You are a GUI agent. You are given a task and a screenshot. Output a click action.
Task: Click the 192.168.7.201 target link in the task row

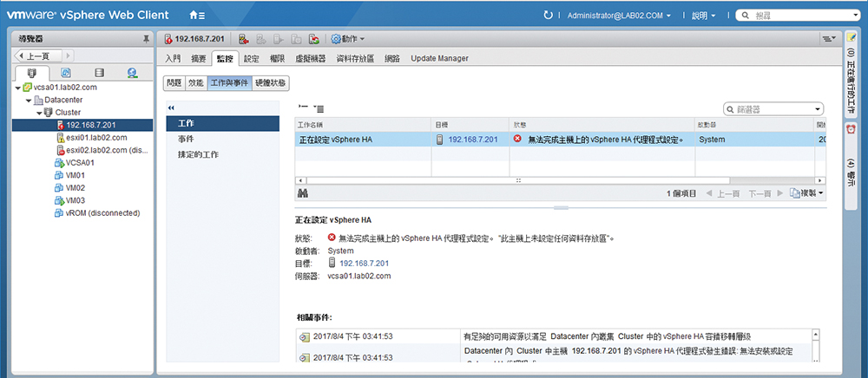point(473,140)
